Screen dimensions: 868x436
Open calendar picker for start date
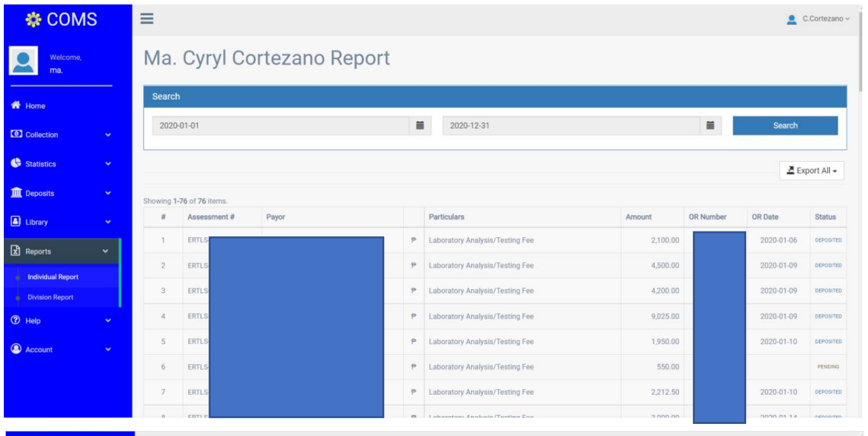pyautogui.click(x=420, y=126)
